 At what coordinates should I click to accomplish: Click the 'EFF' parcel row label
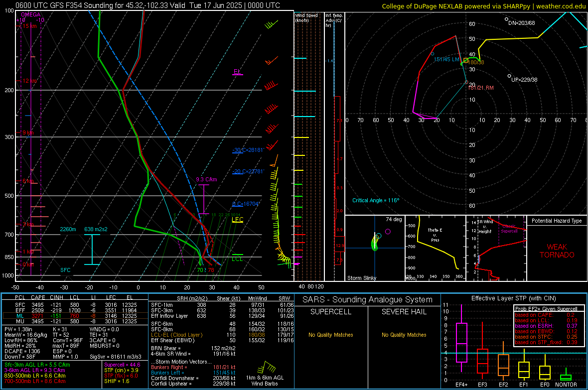[x=20, y=310]
